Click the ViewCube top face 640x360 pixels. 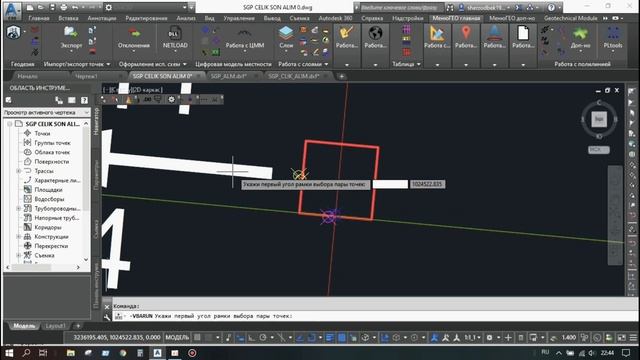(599, 119)
